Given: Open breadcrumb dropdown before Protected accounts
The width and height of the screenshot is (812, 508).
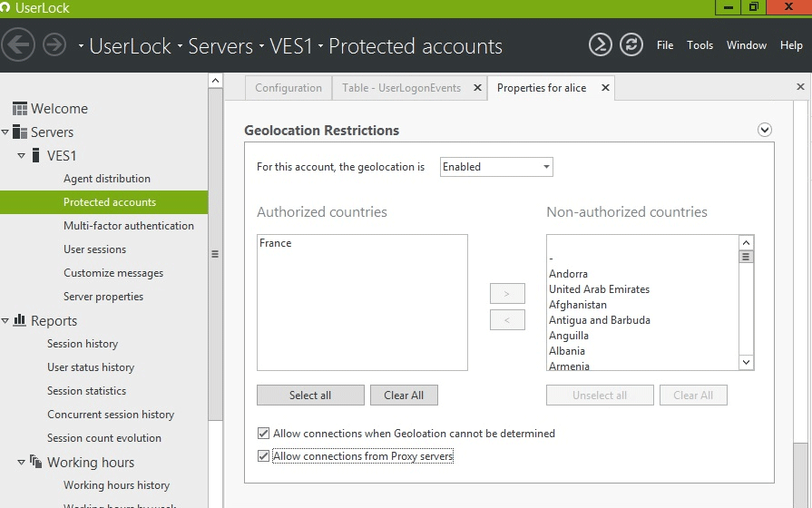Looking at the screenshot, I should pos(320,46).
